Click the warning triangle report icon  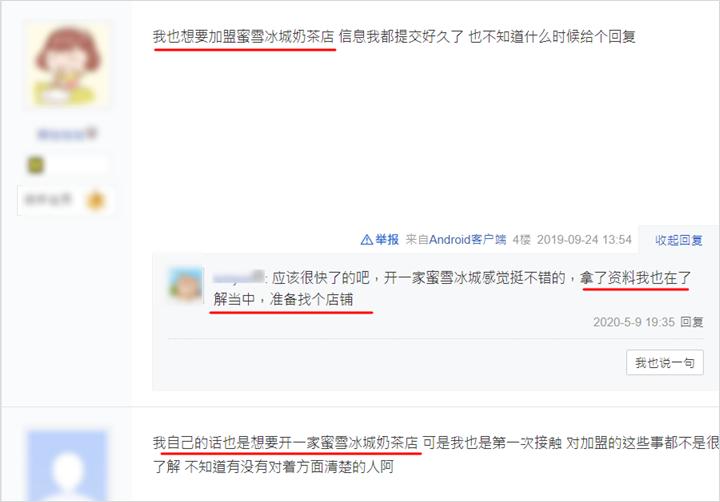(x=366, y=240)
